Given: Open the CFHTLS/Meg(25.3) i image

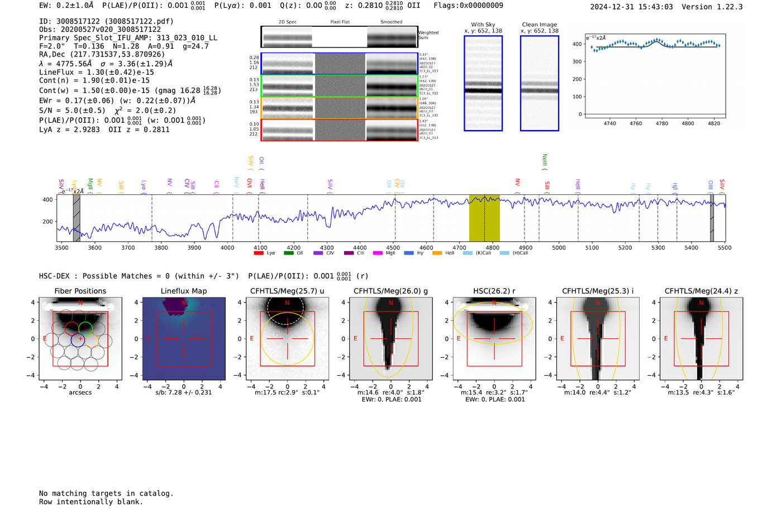Looking at the screenshot, I should (598, 339).
